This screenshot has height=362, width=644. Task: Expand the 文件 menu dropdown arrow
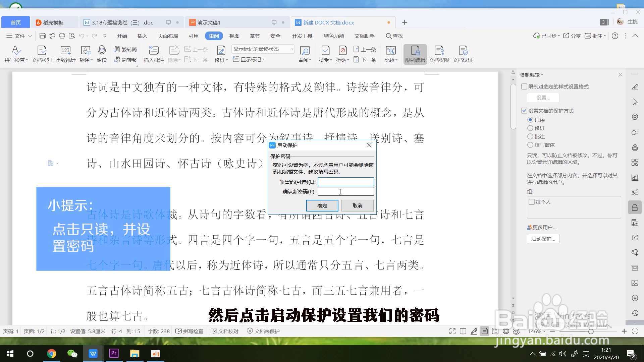click(x=30, y=36)
